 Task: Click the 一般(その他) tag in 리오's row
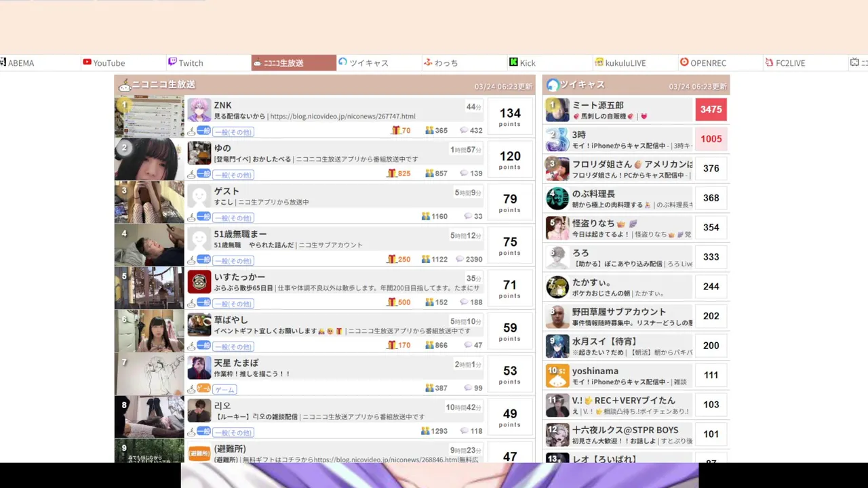[233, 432]
